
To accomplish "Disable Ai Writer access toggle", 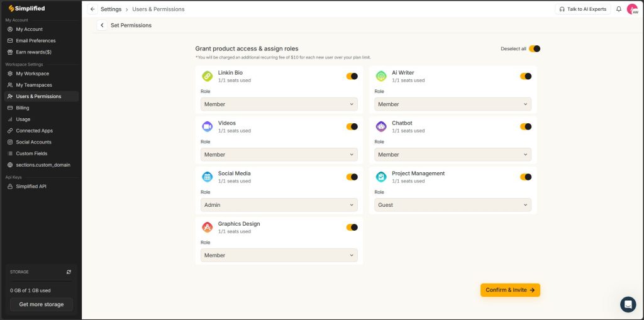I will pos(526,76).
